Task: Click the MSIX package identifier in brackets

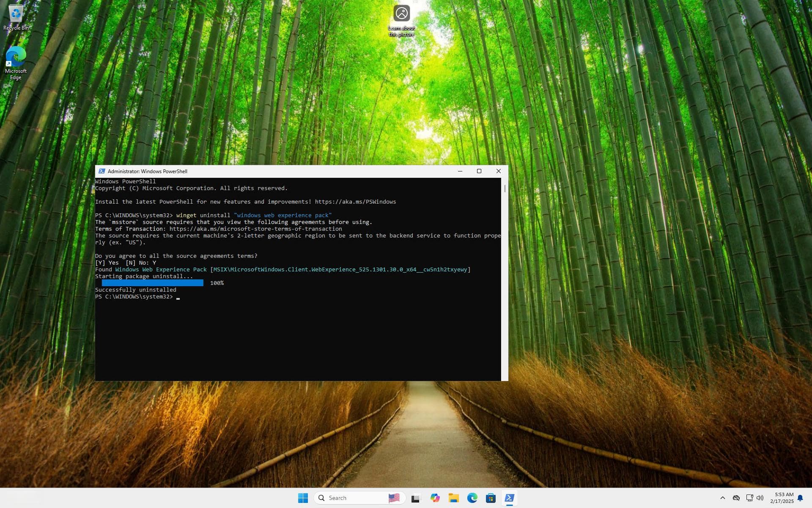Action: tap(340, 269)
